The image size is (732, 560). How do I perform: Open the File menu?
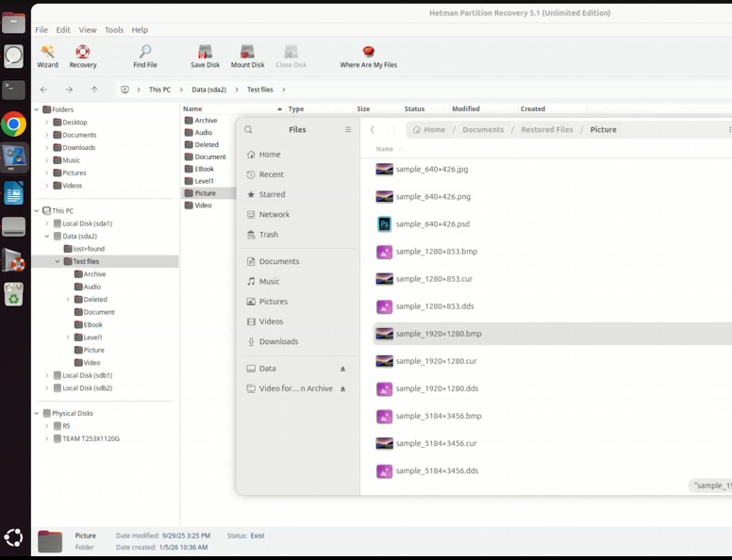tap(42, 30)
